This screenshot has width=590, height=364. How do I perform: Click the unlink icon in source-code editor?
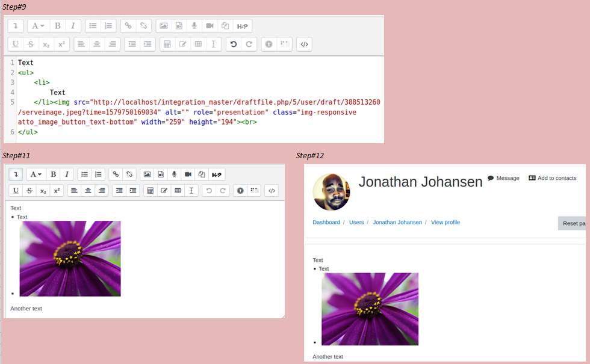coord(143,26)
